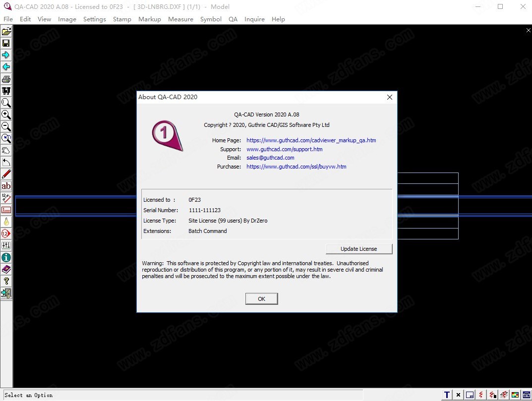Open the File menu

pyautogui.click(x=8, y=19)
